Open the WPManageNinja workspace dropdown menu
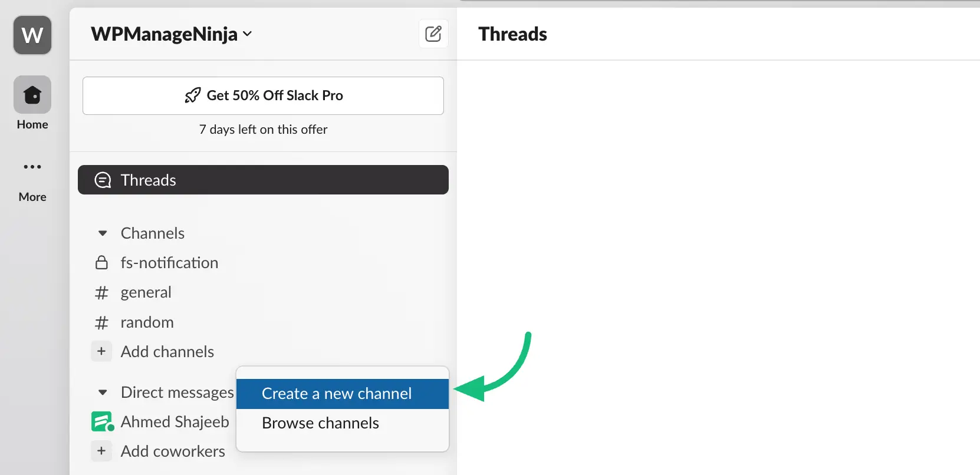The image size is (980, 475). coord(172,34)
